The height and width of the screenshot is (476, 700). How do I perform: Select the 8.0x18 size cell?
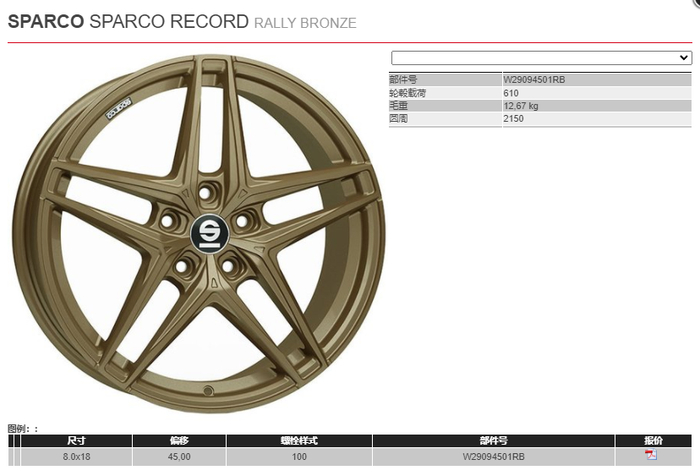click(76, 457)
